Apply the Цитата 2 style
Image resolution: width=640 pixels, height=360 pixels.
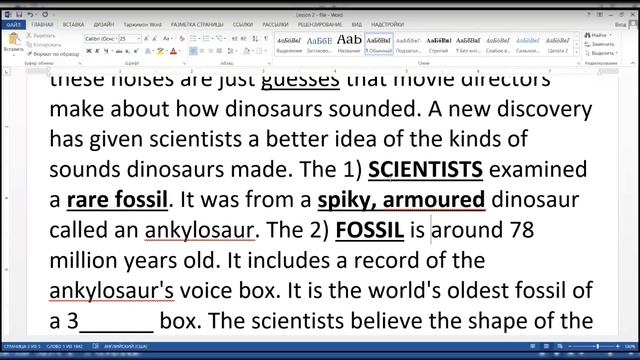[558, 43]
